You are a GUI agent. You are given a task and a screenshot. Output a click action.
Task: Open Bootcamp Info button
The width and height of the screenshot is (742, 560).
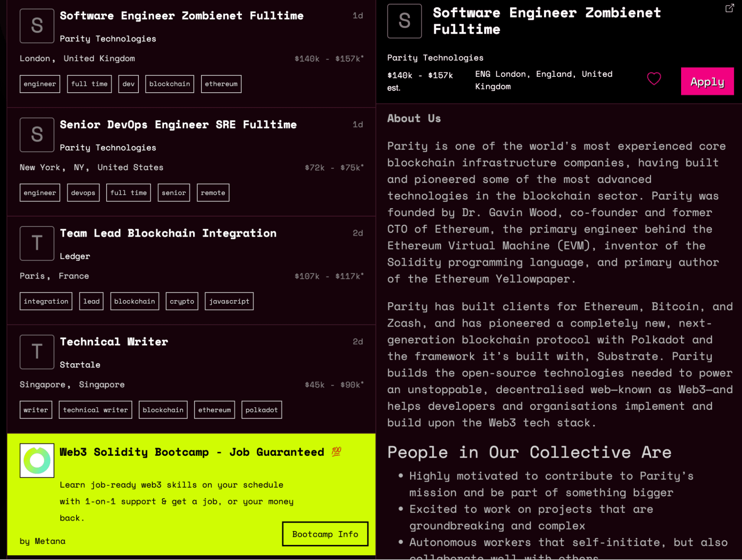[325, 534]
